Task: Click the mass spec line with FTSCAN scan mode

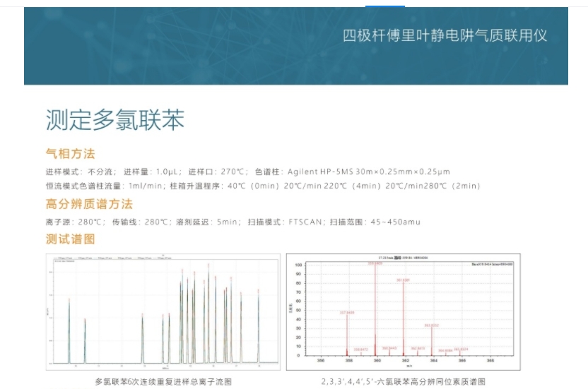Action: (233, 222)
